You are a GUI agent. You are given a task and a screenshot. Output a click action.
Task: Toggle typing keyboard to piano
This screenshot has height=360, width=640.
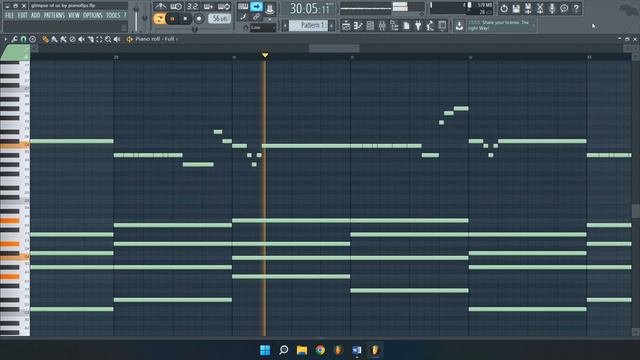(243, 7)
